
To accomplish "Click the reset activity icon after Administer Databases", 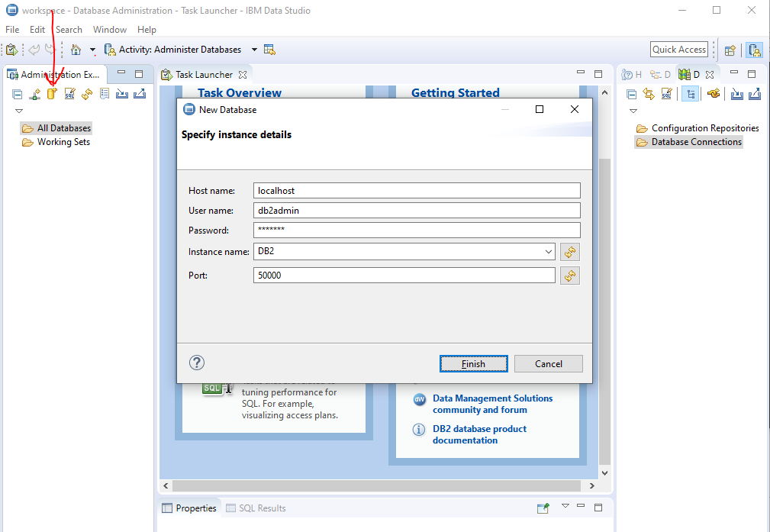I will click(x=269, y=50).
